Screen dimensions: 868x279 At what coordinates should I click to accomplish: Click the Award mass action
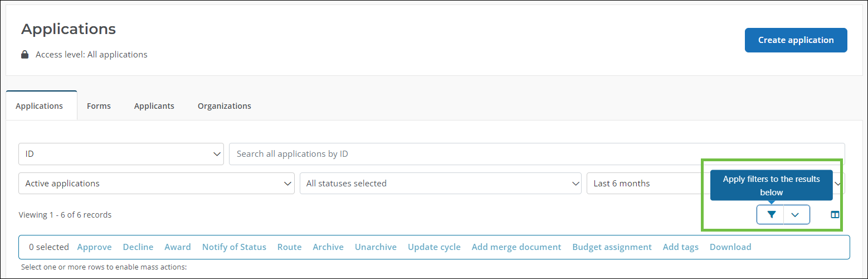point(178,247)
